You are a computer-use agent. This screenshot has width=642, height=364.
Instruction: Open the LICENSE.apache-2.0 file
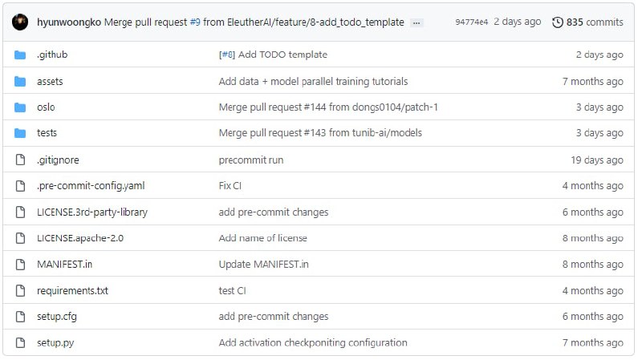[80, 238]
